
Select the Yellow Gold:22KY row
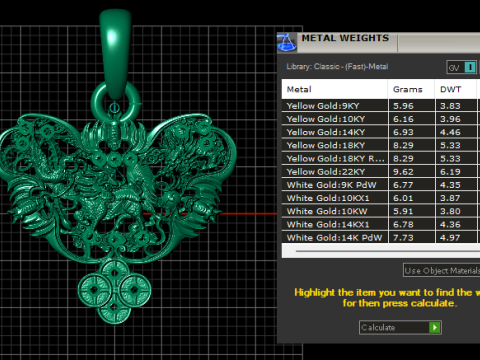[381, 172]
